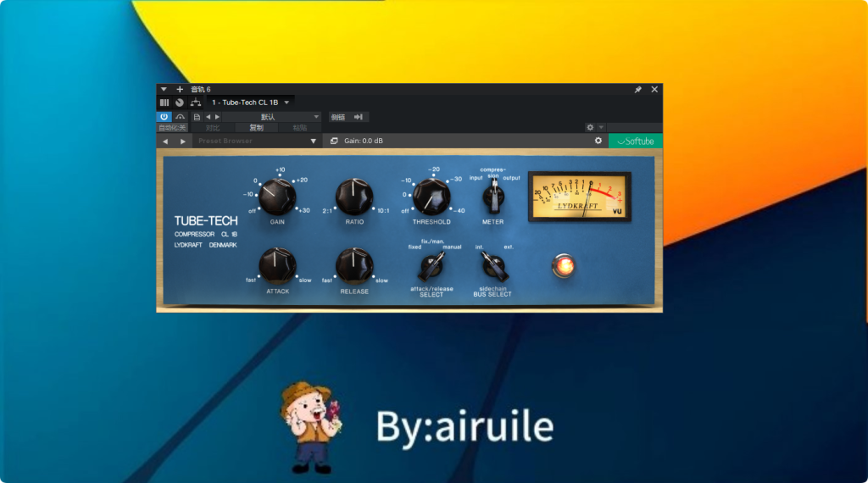The height and width of the screenshot is (483, 868).
Task: Toggle the 自动化:关 automation button
Action: click(x=172, y=128)
